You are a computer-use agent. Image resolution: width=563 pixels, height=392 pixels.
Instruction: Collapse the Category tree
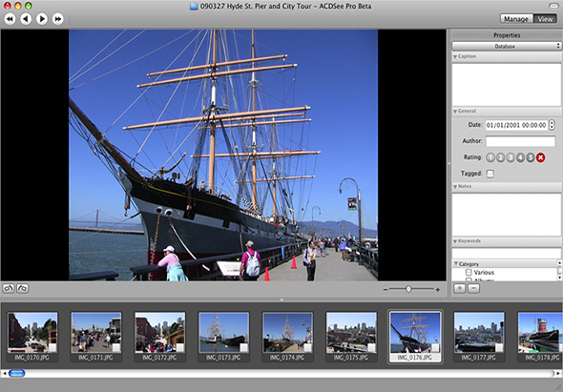pyautogui.click(x=456, y=263)
